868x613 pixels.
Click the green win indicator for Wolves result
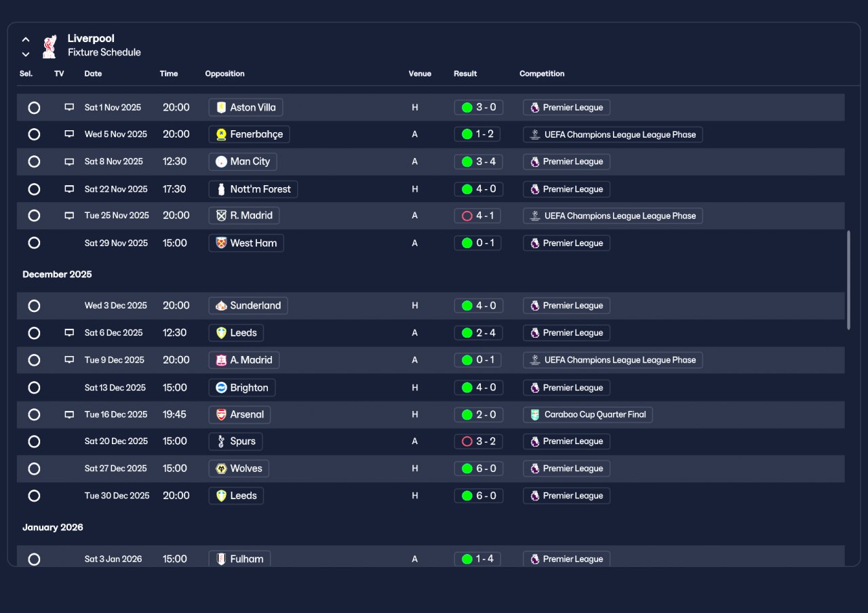[x=467, y=469]
